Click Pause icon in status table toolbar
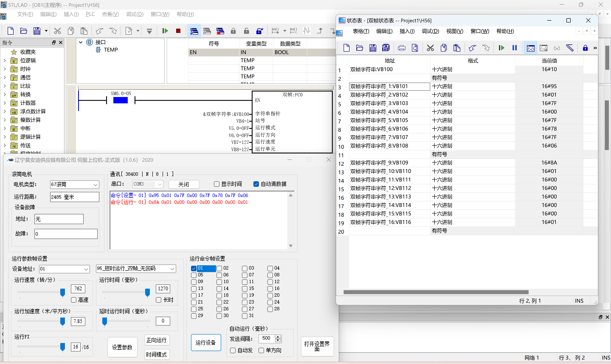This screenshot has width=611, height=364. tap(515, 48)
